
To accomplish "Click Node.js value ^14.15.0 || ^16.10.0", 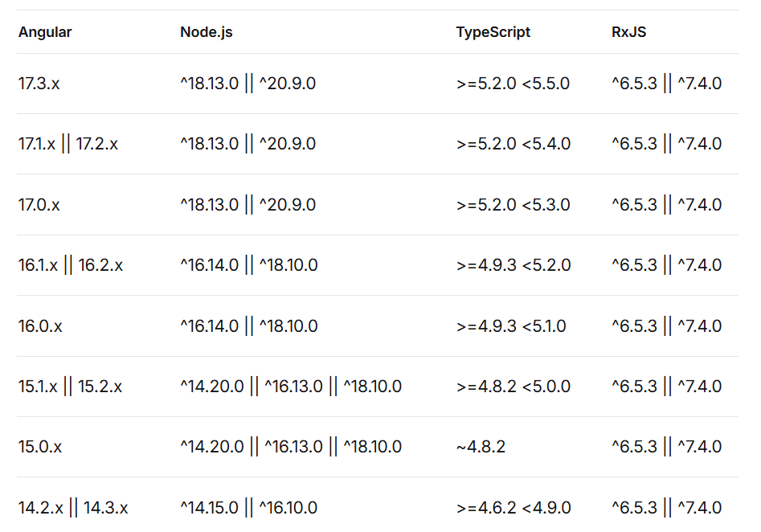I will click(x=248, y=508).
